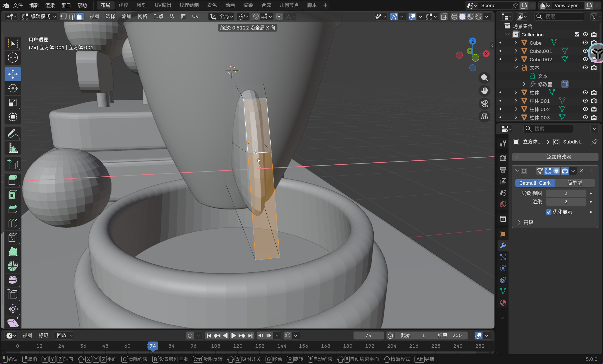Toggle Collection exclude checkbox
Viewport: 603px width, 364px height.
click(577, 34)
